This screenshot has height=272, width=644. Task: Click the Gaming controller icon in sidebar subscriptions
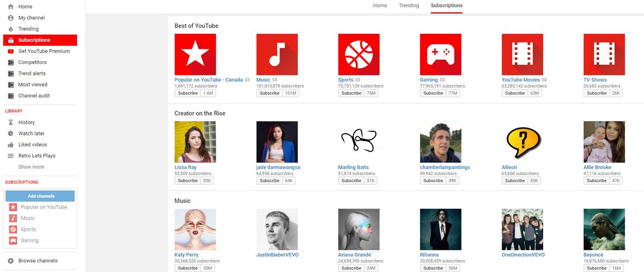pos(13,241)
